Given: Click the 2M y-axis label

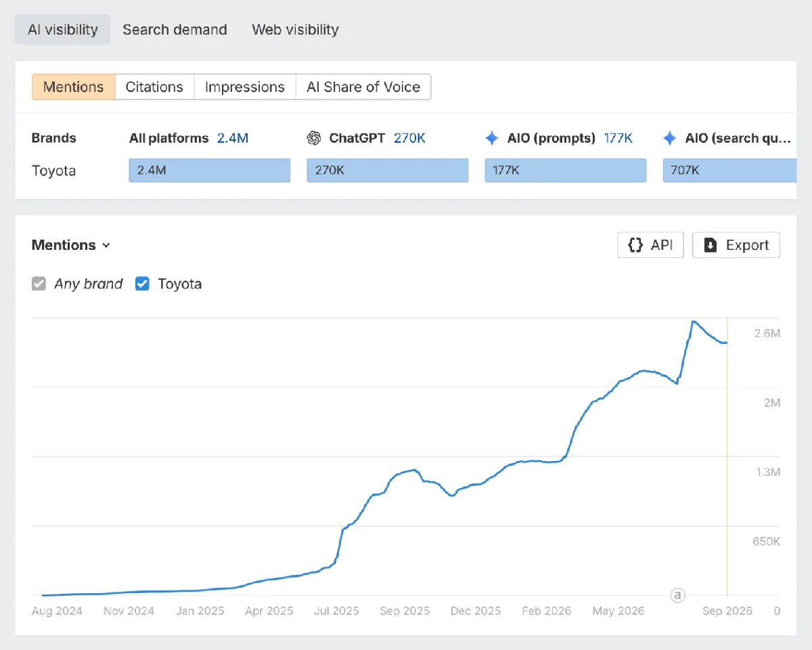Looking at the screenshot, I should [x=772, y=403].
